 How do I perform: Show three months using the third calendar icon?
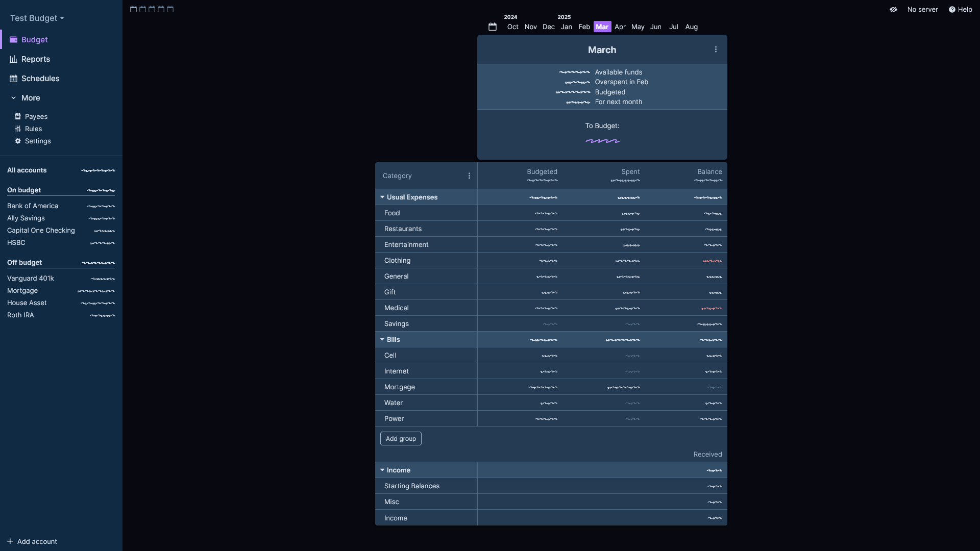click(152, 9)
